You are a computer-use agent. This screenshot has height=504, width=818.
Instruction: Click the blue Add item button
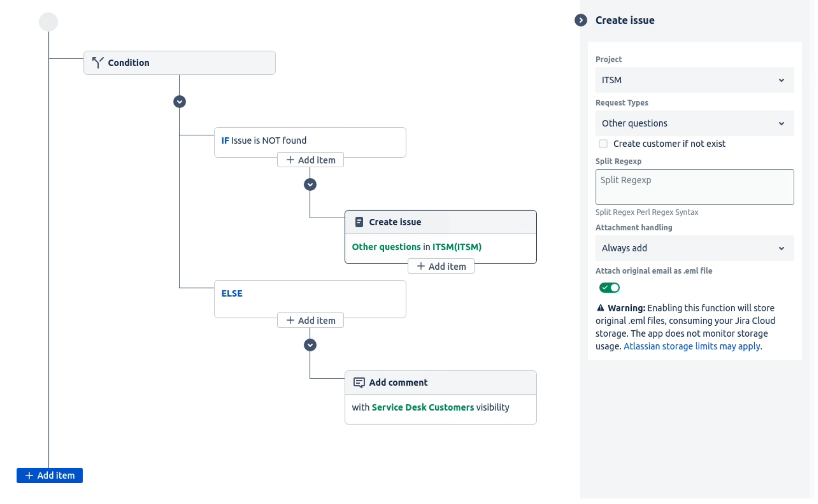point(49,475)
